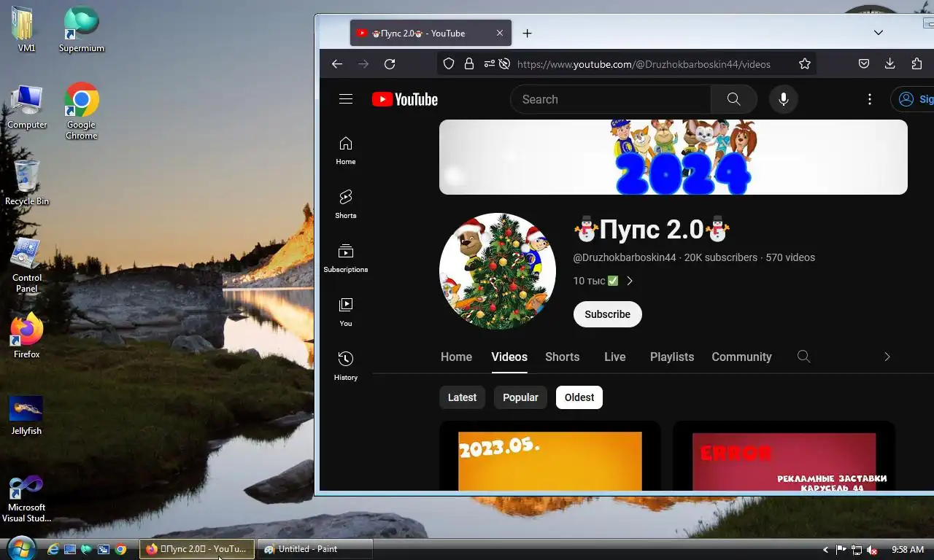Open the Windows Start menu
The height and width of the screenshot is (560, 934).
point(20,548)
